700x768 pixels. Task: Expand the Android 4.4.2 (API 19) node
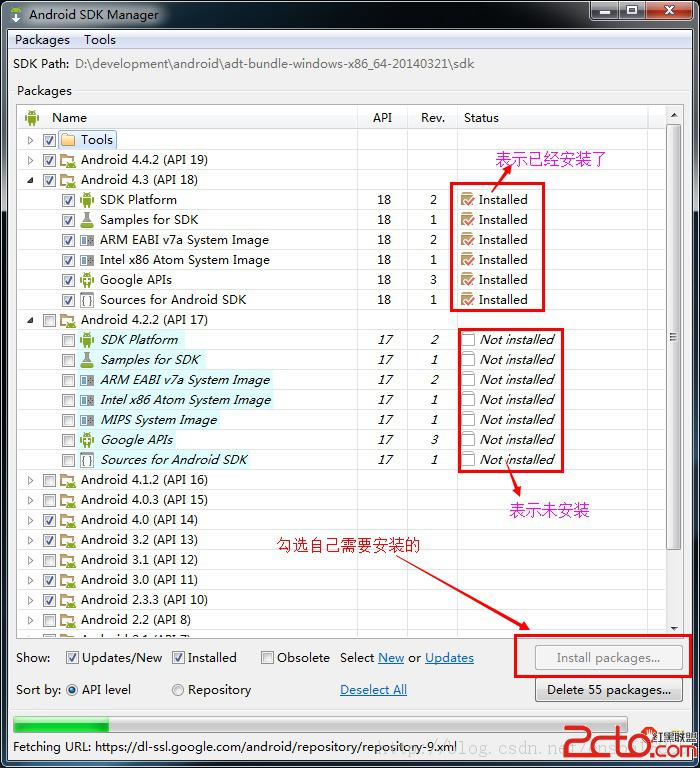click(x=30, y=160)
